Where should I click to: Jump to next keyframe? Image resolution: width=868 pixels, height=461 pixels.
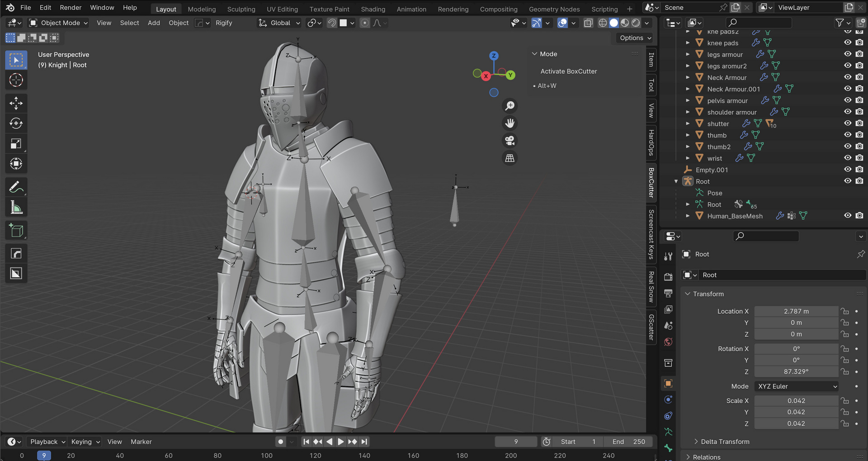pos(353,442)
